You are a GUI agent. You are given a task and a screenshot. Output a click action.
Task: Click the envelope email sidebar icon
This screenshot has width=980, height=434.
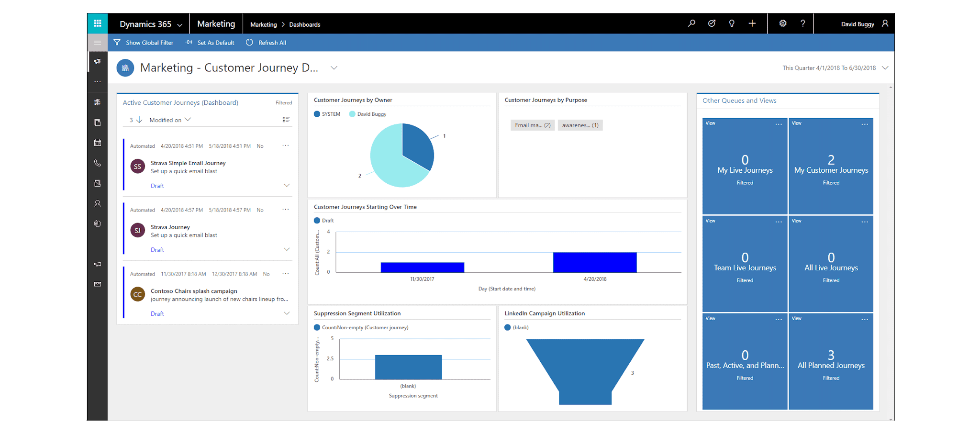[98, 284]
